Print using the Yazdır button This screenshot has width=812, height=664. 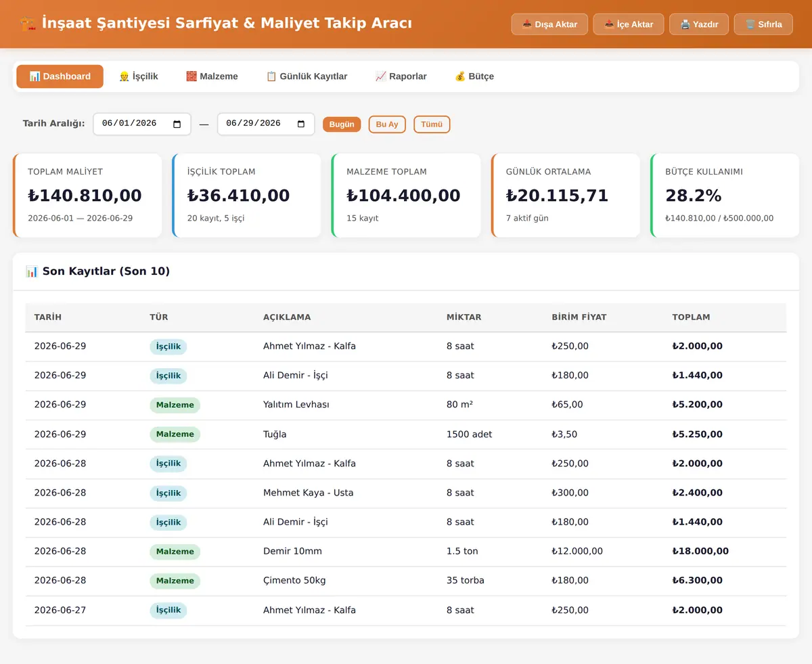click(699, 24)
